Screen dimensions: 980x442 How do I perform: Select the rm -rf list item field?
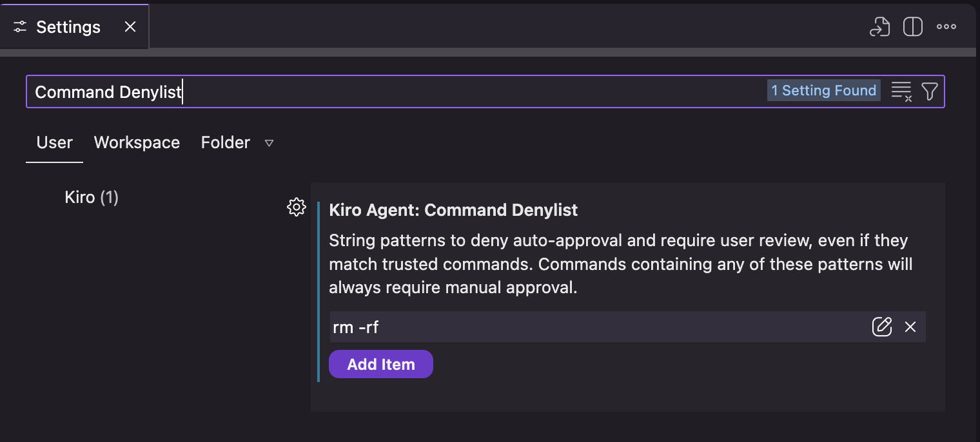pyautogui.click(x=580, y=327)
